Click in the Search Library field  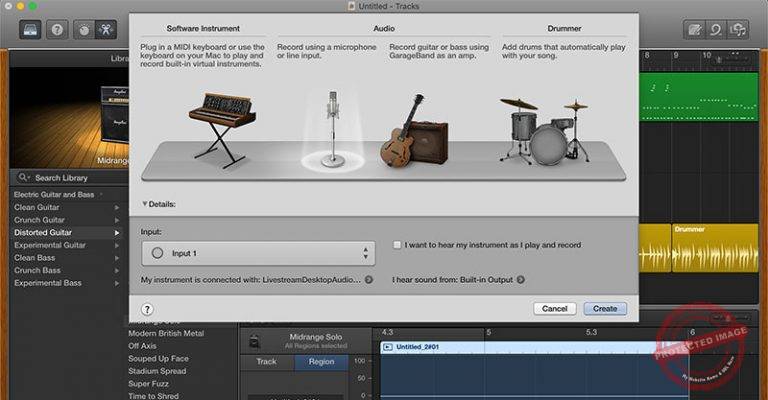click(70, 178)
